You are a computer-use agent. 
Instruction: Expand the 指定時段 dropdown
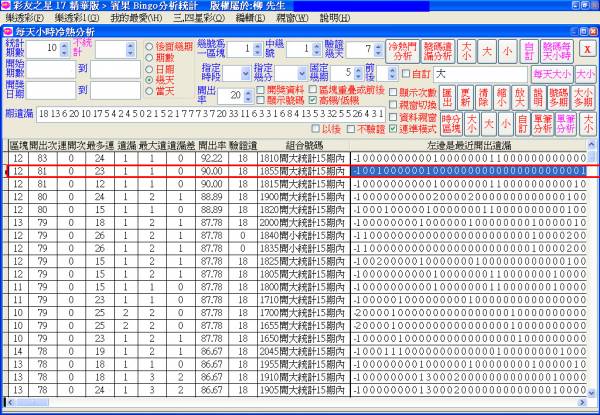tap(245, 74)
